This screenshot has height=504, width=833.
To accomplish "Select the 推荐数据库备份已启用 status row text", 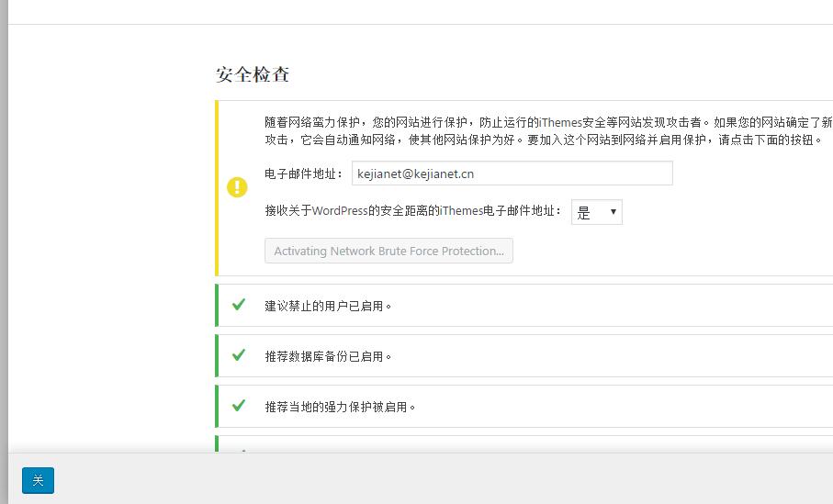I will click(x=328, y=356).
